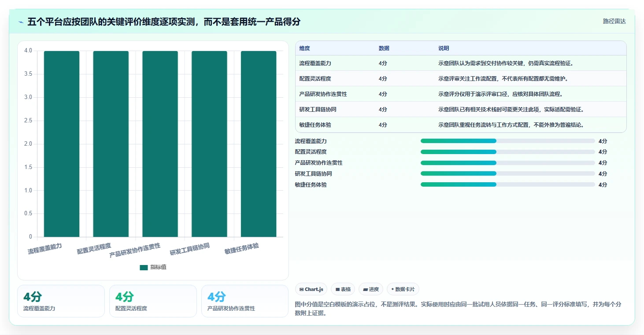Select the 数据卡片 tag chip

(403, 289)
